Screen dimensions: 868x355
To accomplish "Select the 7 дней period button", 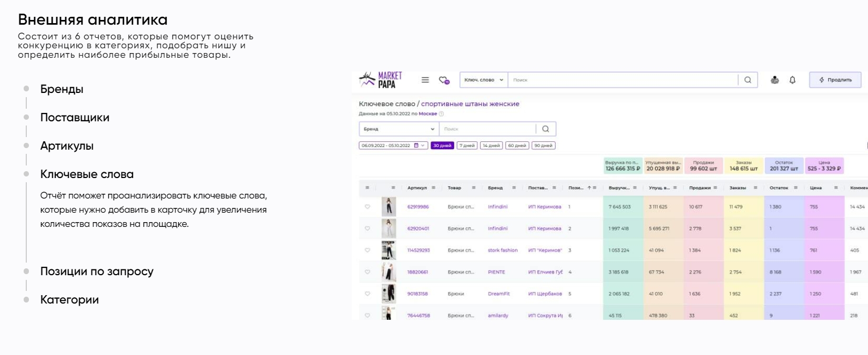I will click(466, 145).
